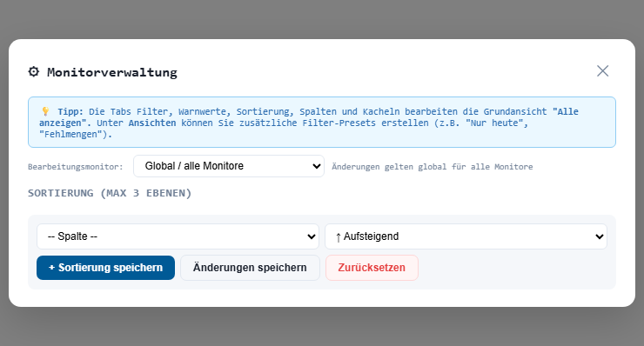Click 'Änderungen speichern' button

tap(250, 268)
